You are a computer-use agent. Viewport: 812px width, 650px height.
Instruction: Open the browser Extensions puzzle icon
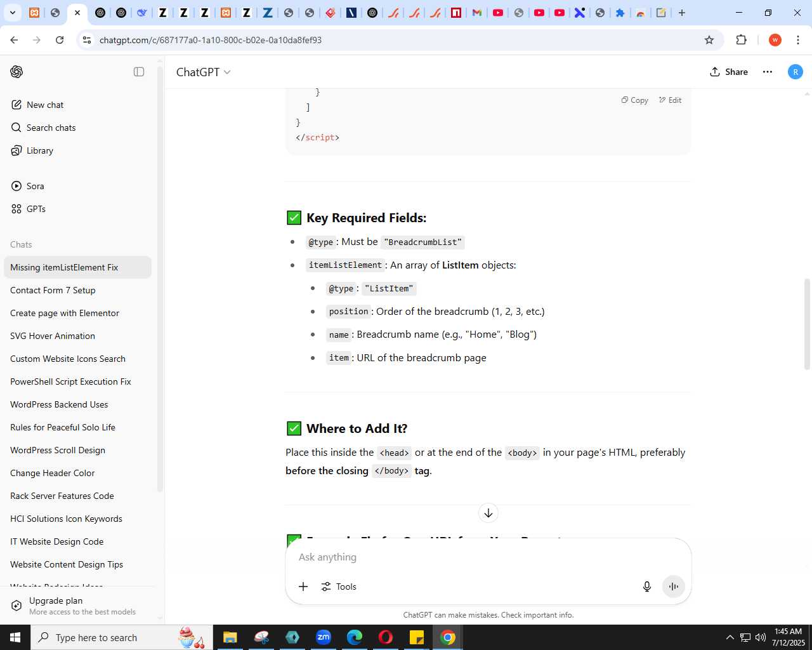pyautogui.click(x=742, y=40)
